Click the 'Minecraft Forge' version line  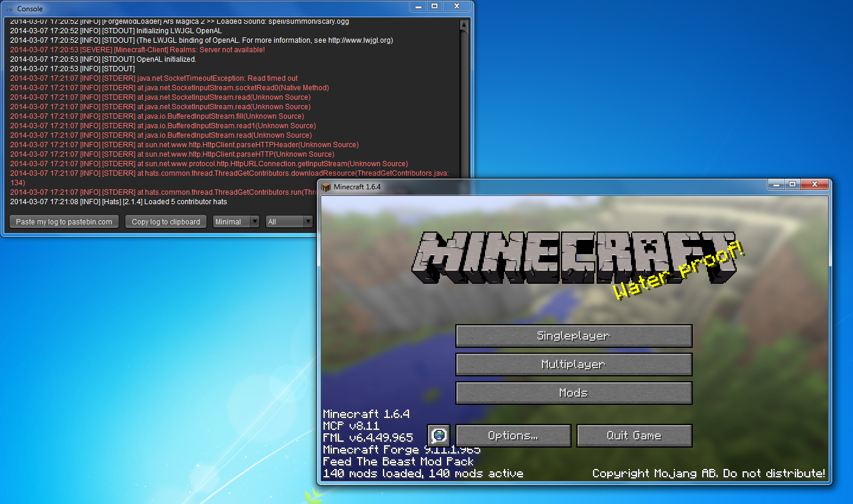pos(402,450)
